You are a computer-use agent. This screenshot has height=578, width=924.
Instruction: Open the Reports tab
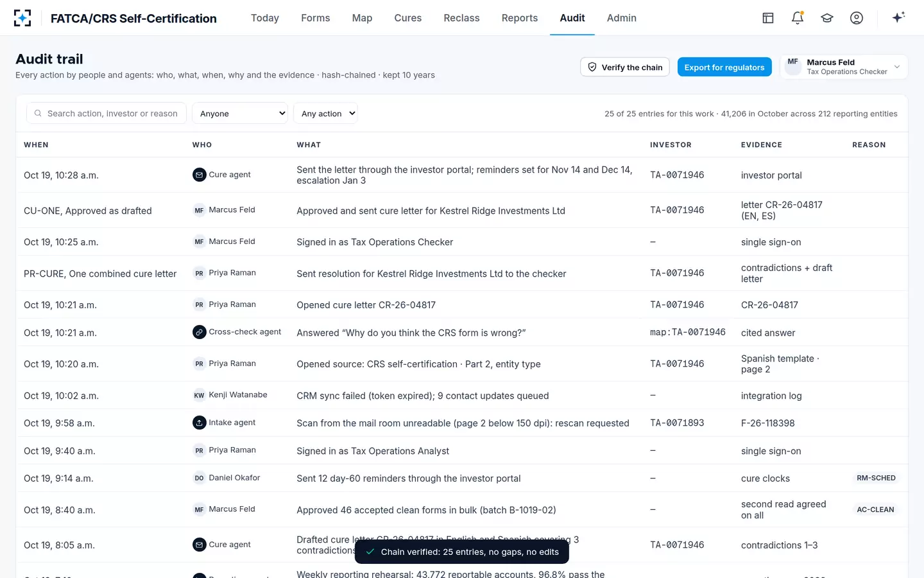tap(520, 18)
